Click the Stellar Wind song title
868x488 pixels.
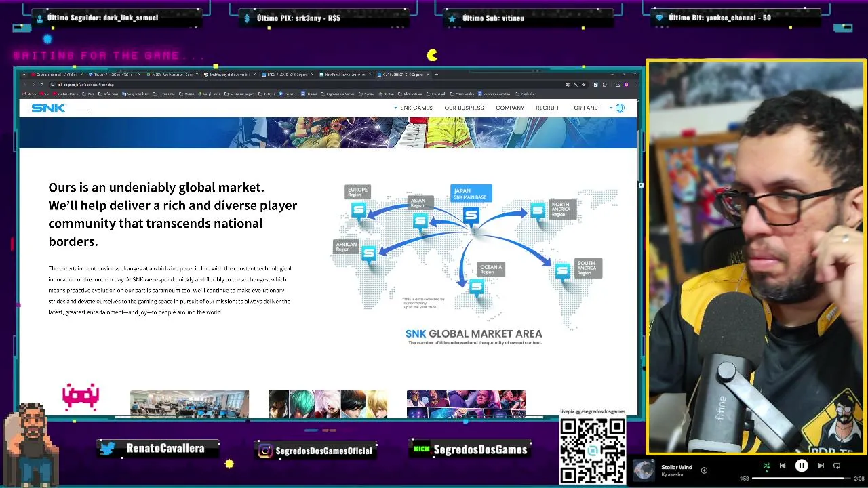coord(677,467)
